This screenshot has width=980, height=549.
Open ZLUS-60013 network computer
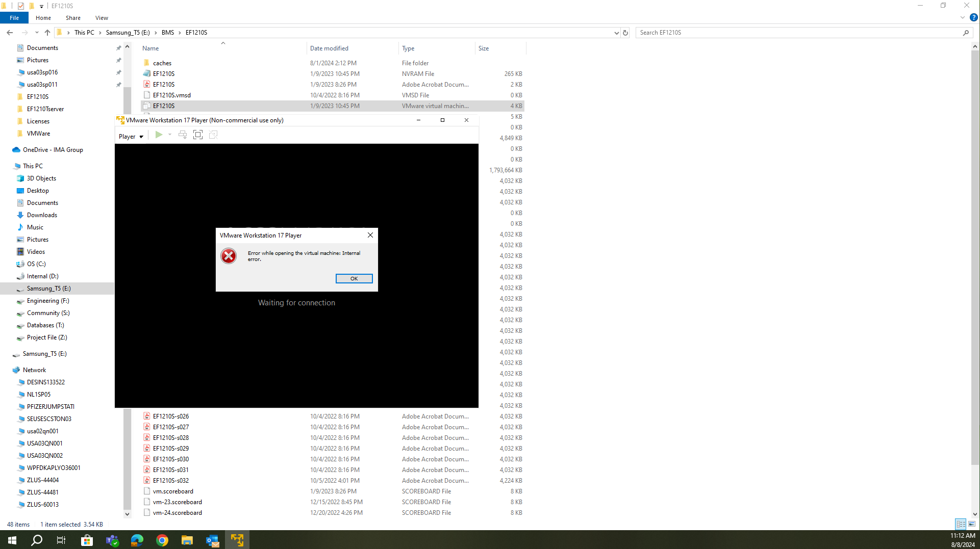point(43,505)
